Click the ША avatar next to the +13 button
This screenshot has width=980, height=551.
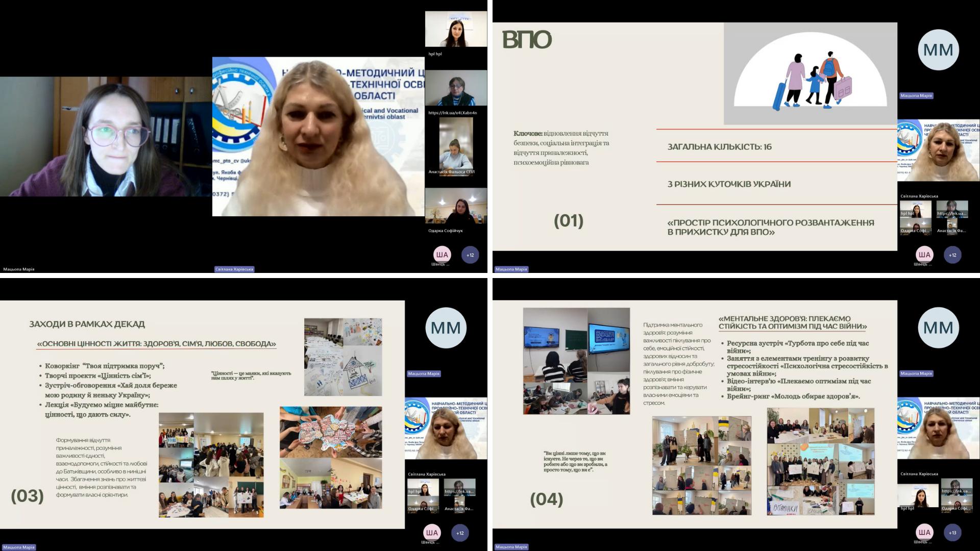924,533
